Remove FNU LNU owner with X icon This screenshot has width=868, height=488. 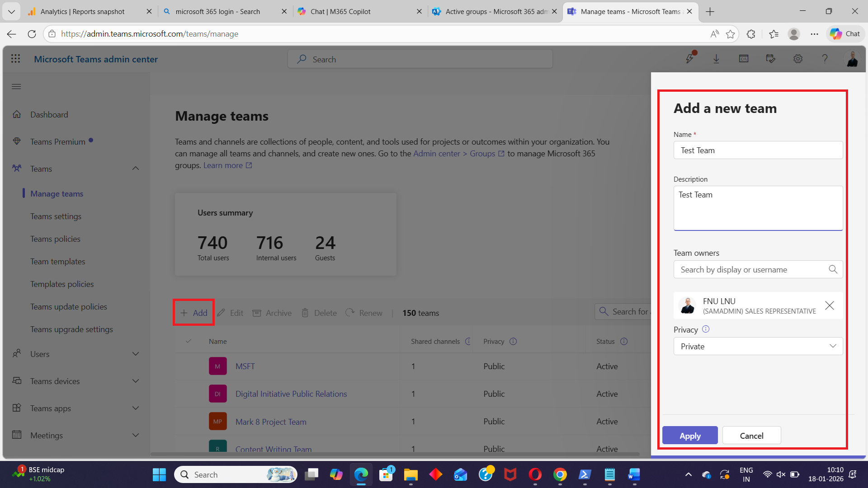click(x=830, y=305)
